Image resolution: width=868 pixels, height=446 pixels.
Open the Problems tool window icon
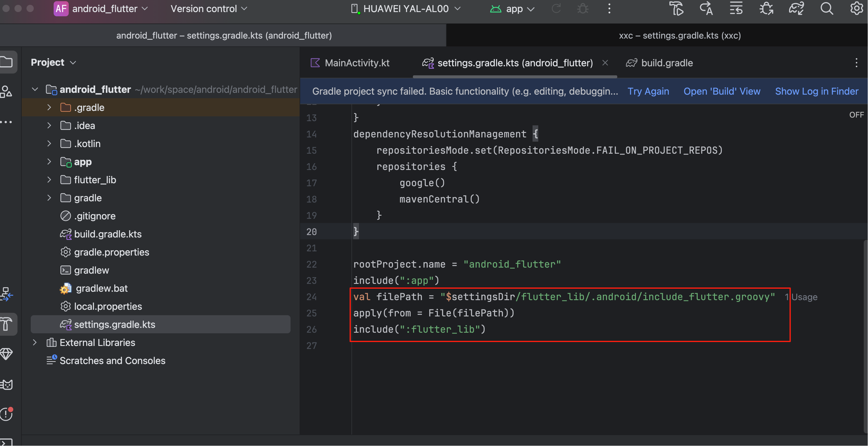click(7, 414)
